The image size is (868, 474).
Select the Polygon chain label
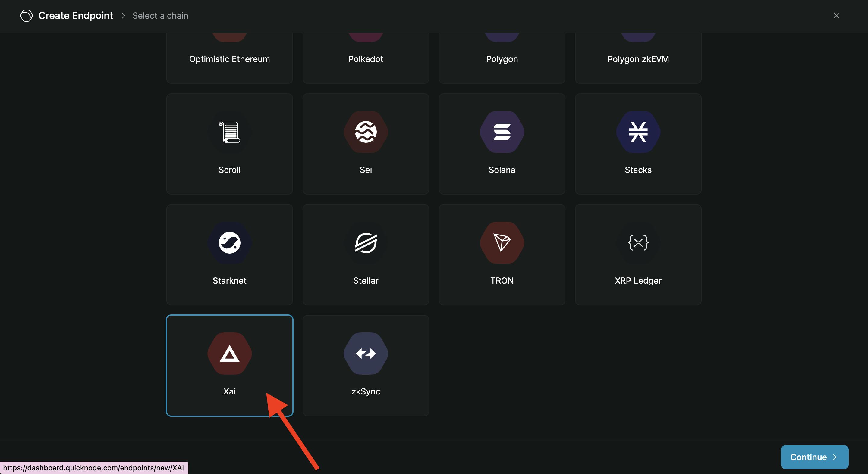click(x=502, y=59)
